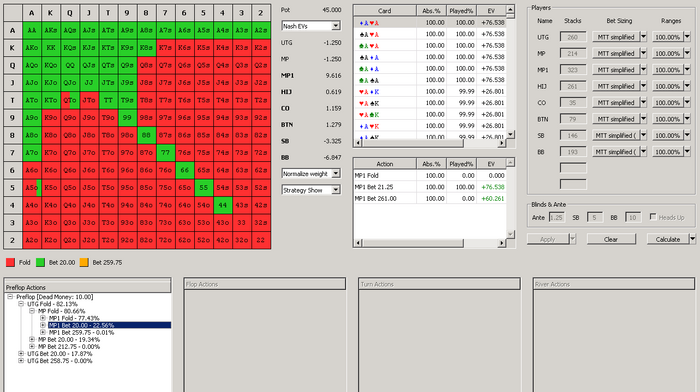Screen dimensions: 700x392
Task: Open HIJ ranges 100.00% dropdown
Action: [687, 86]
